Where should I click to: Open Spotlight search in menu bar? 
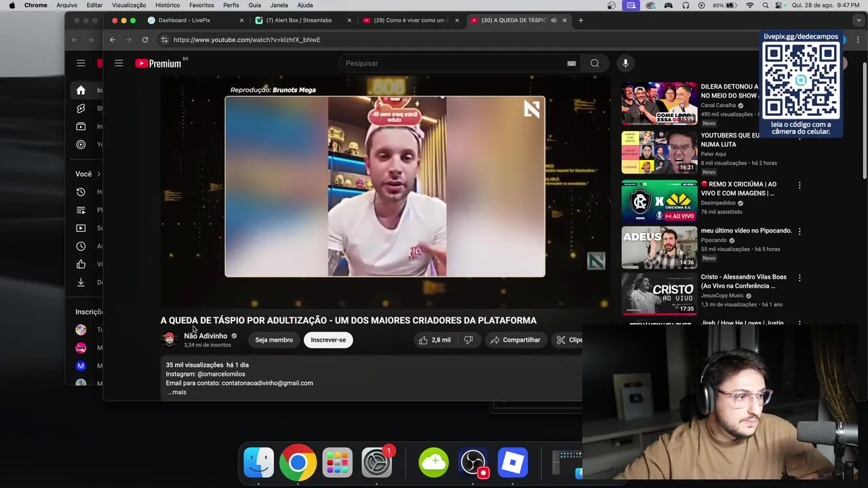coord(765,5)
